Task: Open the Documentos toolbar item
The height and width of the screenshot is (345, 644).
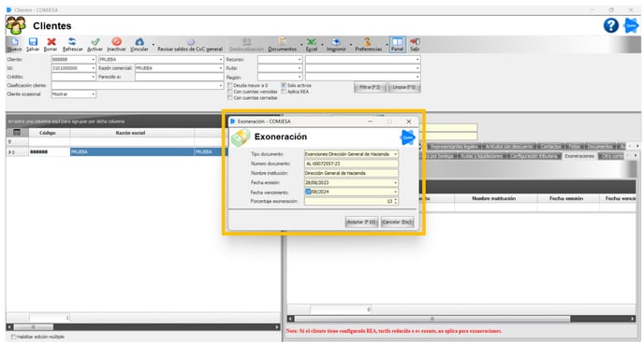Action: tap(282, 44)
